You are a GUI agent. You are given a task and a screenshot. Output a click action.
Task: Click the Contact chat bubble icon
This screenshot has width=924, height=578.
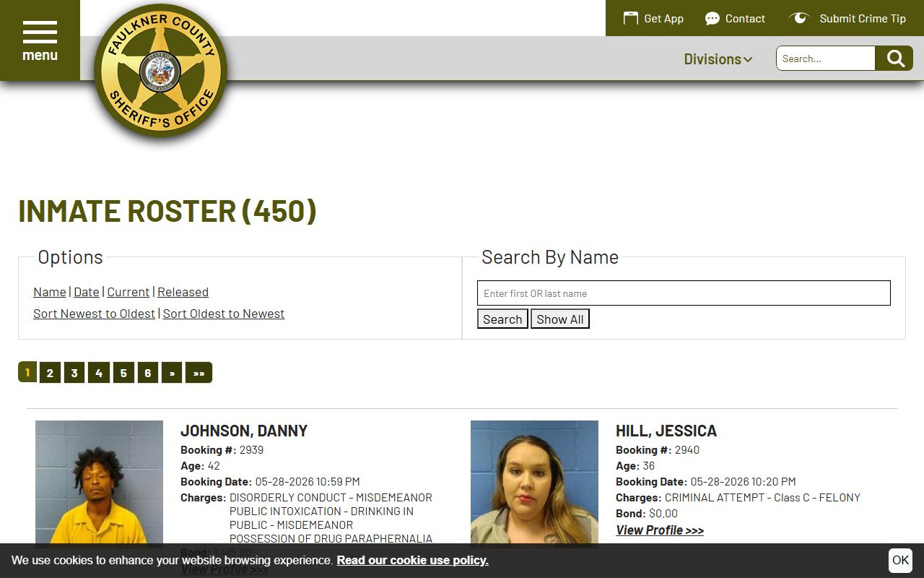[x=712, y=18]
